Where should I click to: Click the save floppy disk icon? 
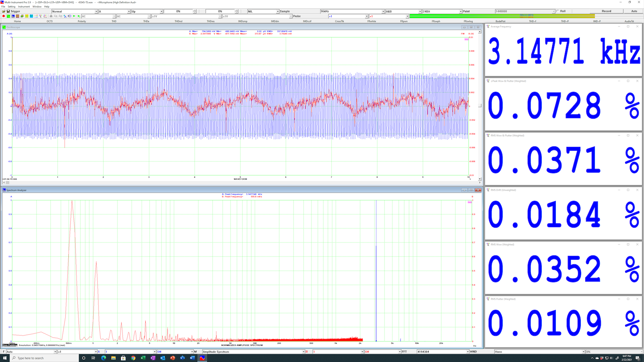tap(8, 11)
